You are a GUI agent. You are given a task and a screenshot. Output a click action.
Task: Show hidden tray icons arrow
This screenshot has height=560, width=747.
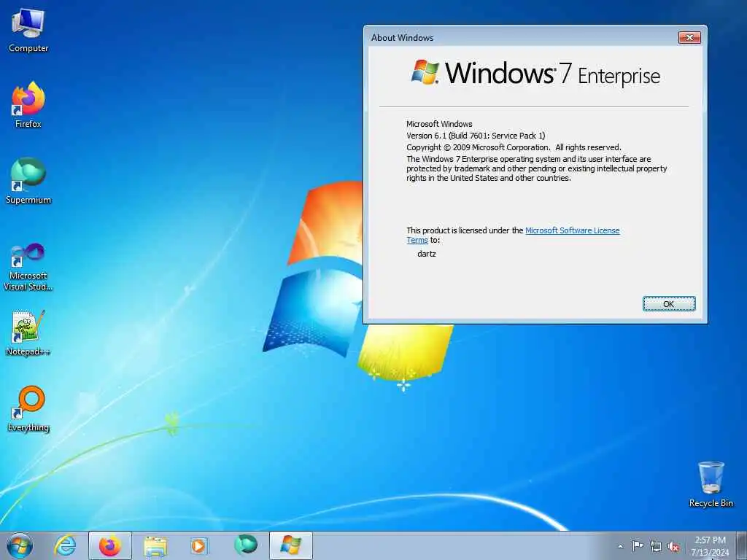[x=620, y=546]
